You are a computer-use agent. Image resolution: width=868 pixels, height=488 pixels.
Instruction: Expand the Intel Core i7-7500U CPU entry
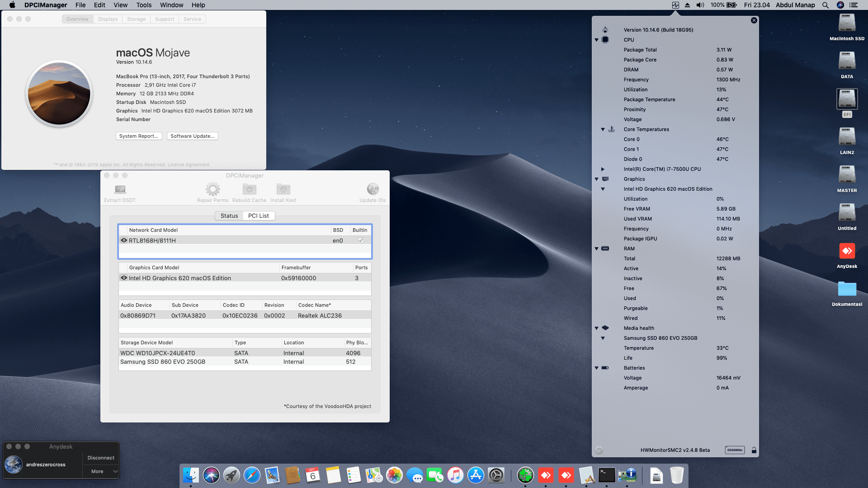tap(603, 169)
